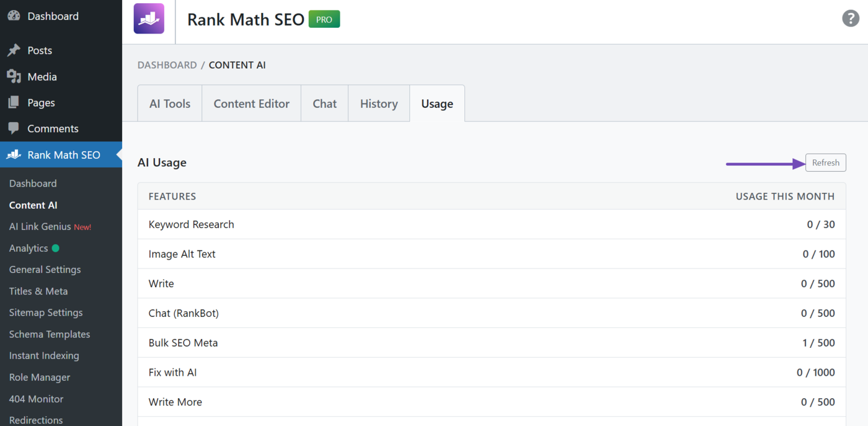Click the green Analytics status dot
This screenshot has width=868, height=426.
tap(56, 248)
